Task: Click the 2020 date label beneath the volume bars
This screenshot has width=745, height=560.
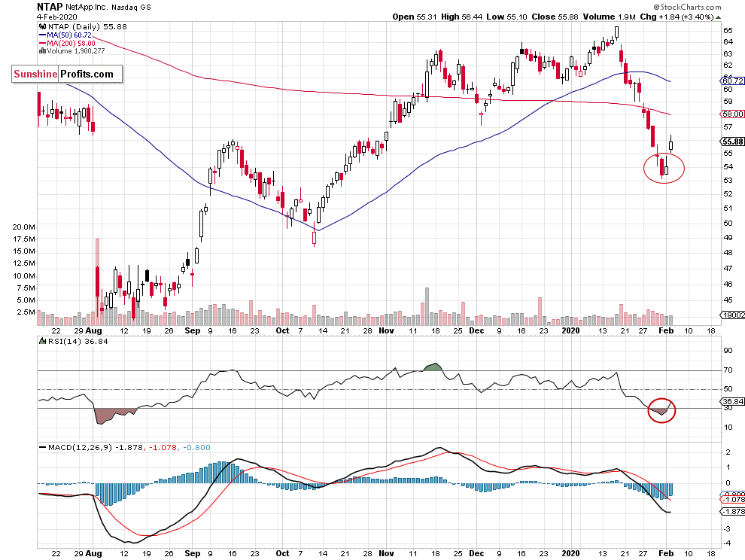Action: coord(570,330)
